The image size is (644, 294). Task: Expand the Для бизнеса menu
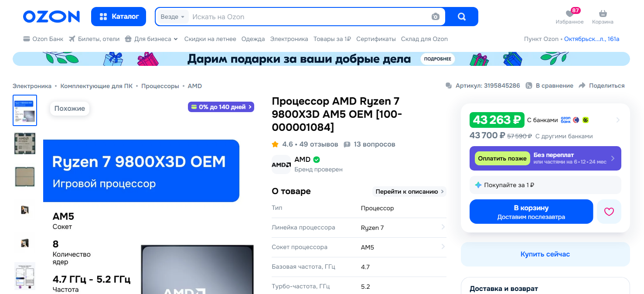click(151, 39)
